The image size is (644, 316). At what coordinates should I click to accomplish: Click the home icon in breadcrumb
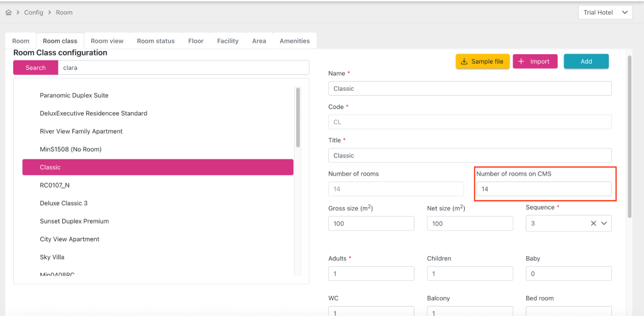pyautogui.click(x=8, y=13)
